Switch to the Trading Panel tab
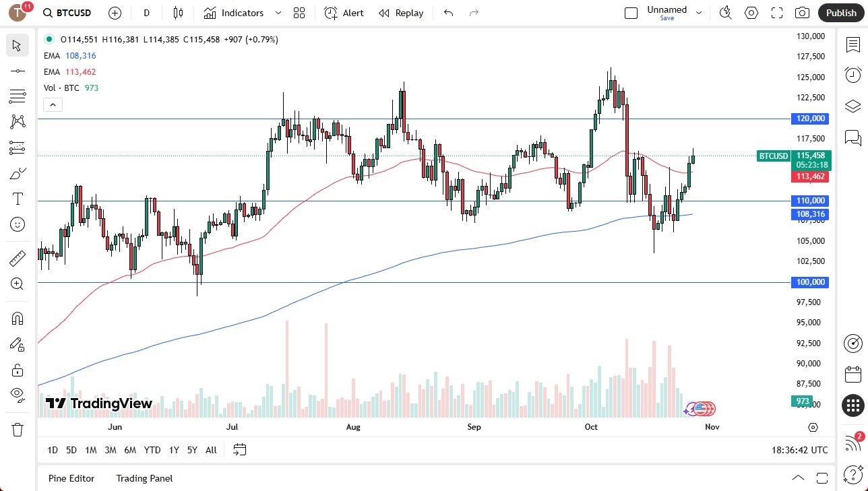 [x=144, y=478]
